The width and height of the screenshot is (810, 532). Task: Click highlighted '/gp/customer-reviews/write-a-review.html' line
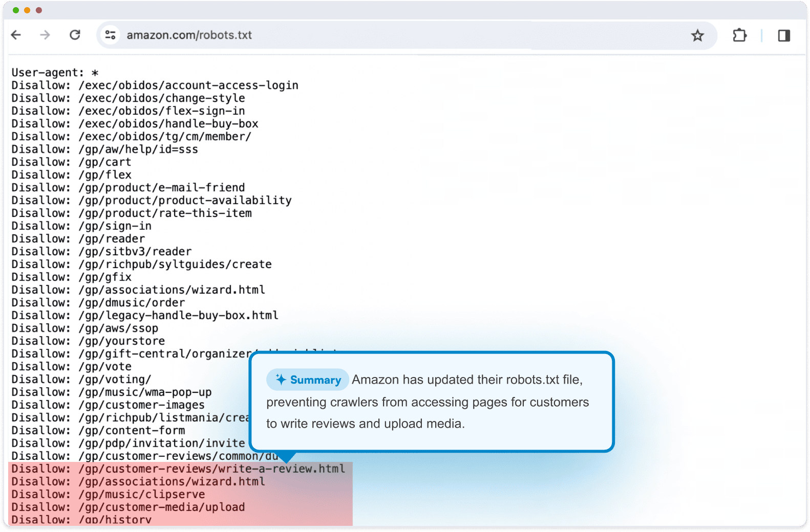pyautogui.click(x=179, y=469)
